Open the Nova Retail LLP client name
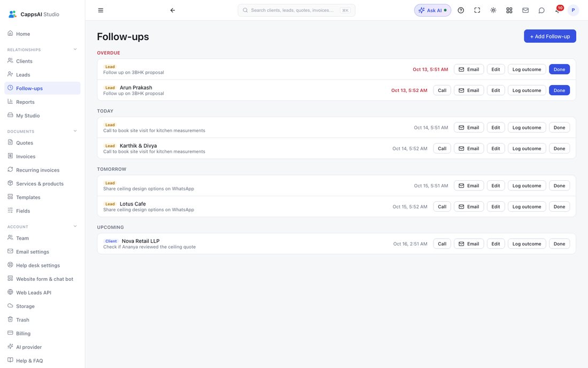 pos(141,241)
